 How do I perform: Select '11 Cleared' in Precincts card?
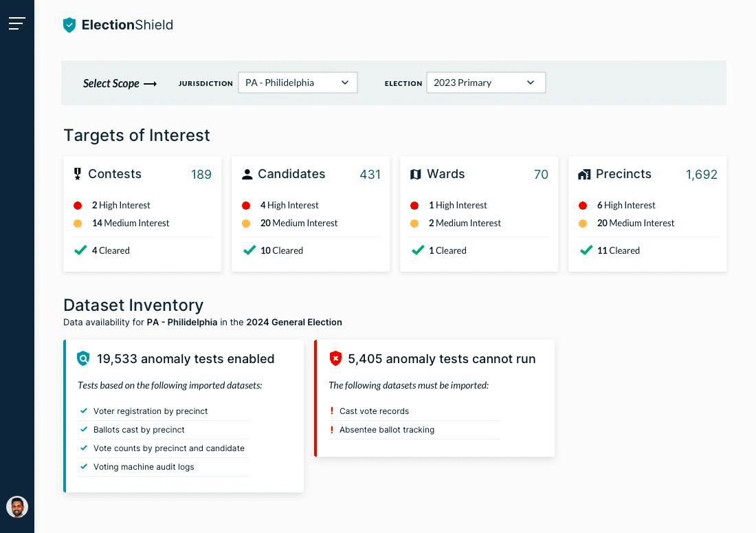(618, 250)
